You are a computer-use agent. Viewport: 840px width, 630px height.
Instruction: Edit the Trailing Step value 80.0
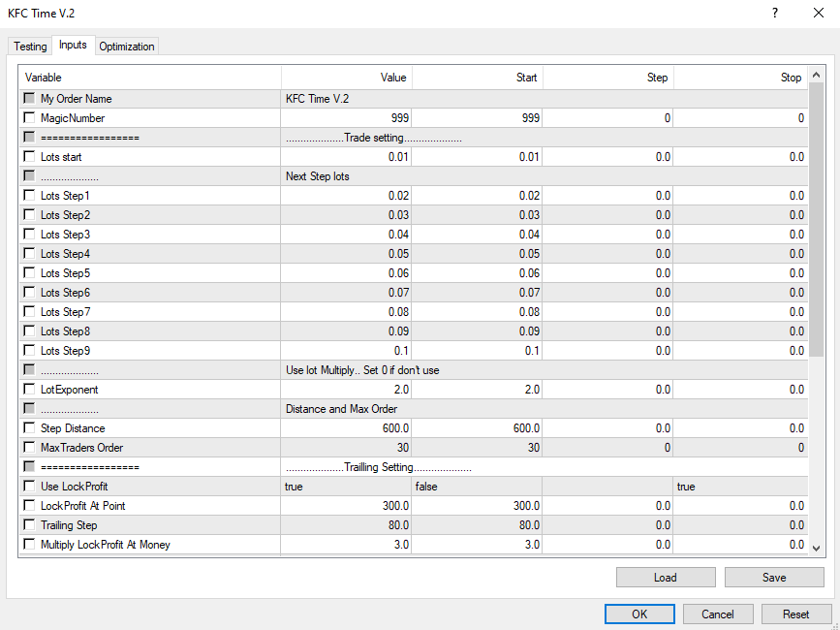(x=346, y=525)
